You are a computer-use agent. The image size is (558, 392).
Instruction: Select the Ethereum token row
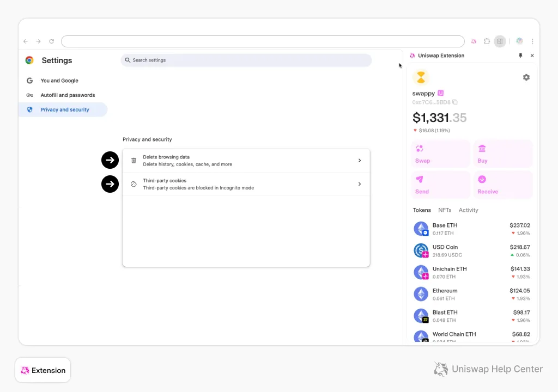[471, 295]
